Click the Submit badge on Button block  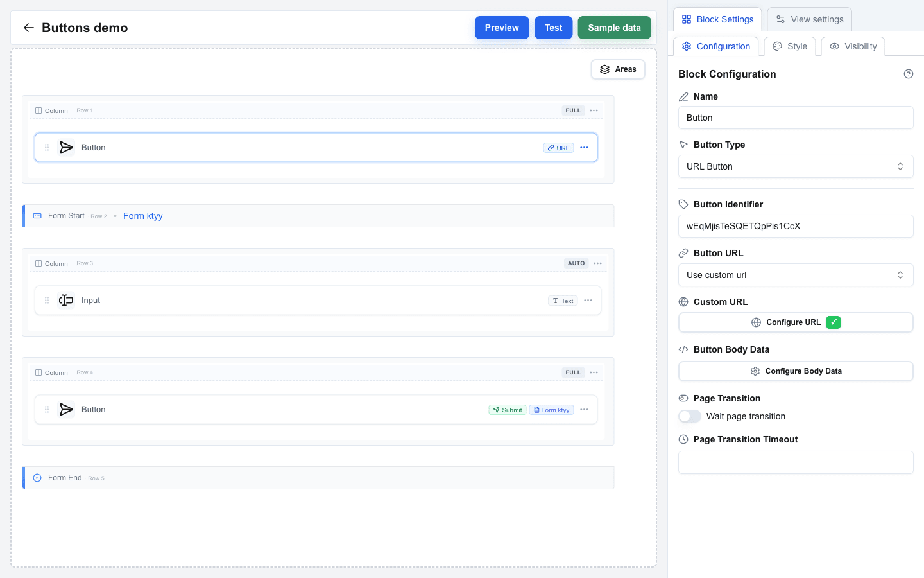[x=508, y=410]
